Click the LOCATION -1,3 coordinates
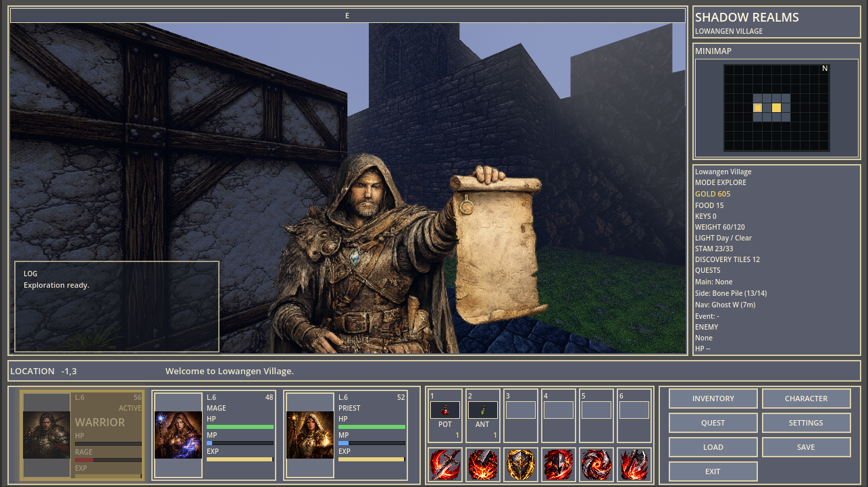The width and height of the screenshot is (868, 487). [43, 371]
